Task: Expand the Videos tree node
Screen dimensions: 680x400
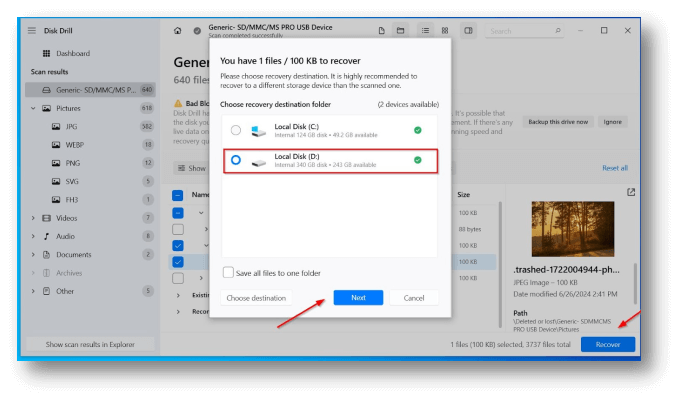Action: pyautogui.click(x=33, y=218)
